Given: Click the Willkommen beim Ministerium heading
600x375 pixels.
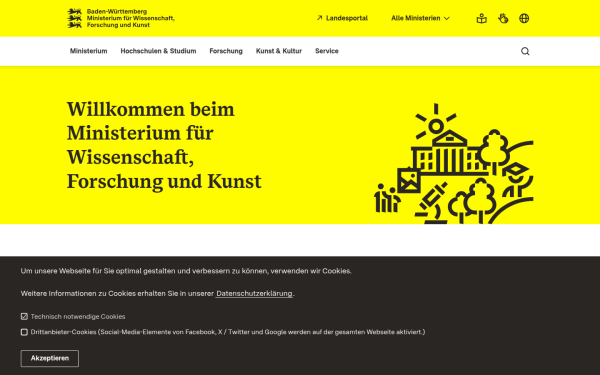Looking at the screenshot, I should pos(164,145).
